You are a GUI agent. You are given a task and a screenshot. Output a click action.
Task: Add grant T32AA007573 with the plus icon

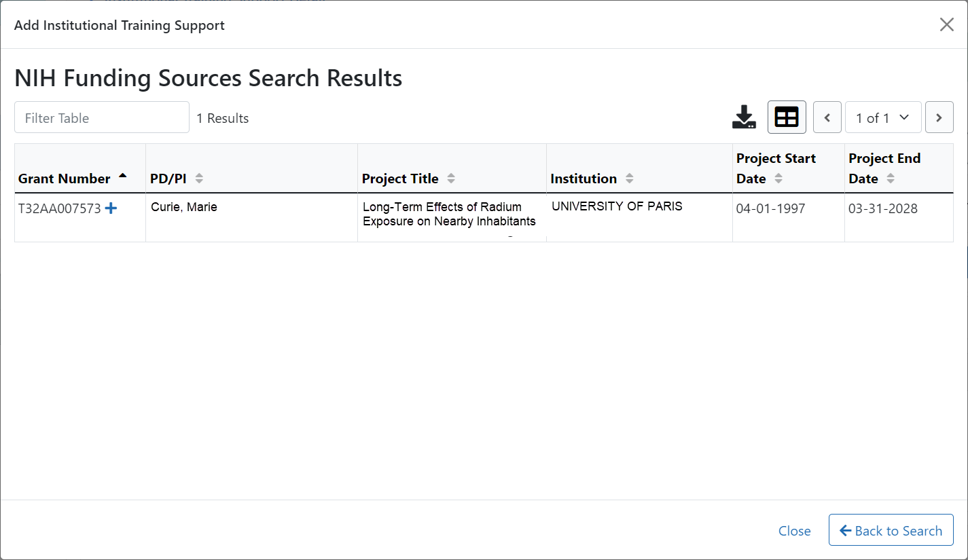[111, 208]
